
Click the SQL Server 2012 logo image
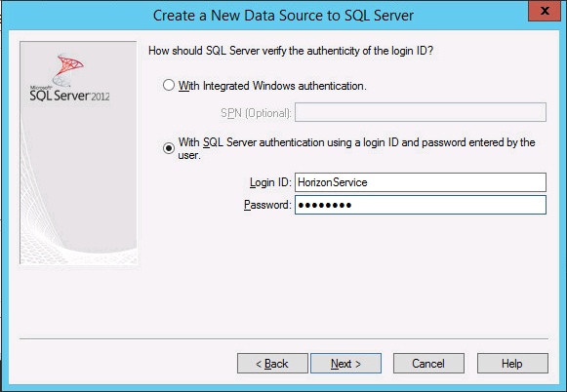[x=69, y=78]
